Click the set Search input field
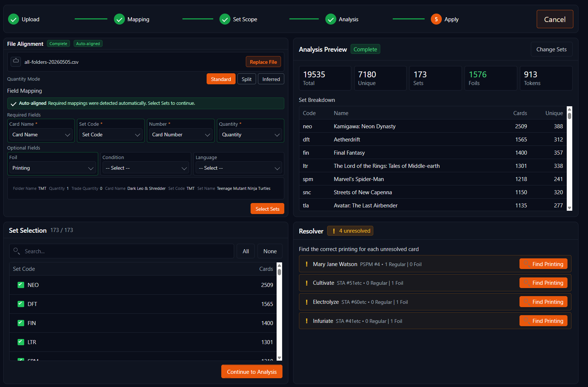Image resolution: width=588 pixels, height=387 pixels. pos(122,251)
